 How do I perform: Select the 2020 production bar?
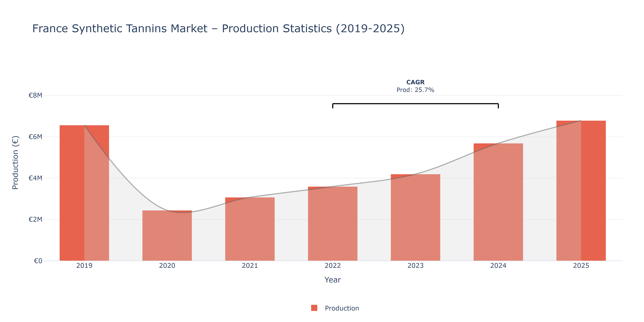(x=167, y=235)
